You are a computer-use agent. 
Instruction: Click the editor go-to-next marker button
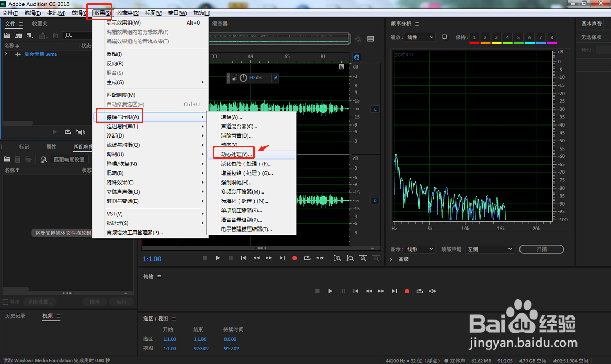pos(282,258)
